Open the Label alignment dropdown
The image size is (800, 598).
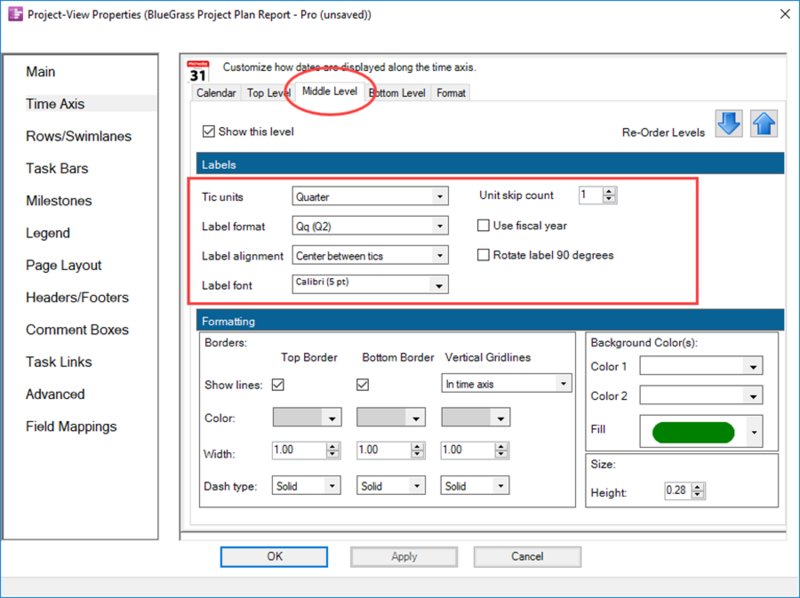pos(370,256)
